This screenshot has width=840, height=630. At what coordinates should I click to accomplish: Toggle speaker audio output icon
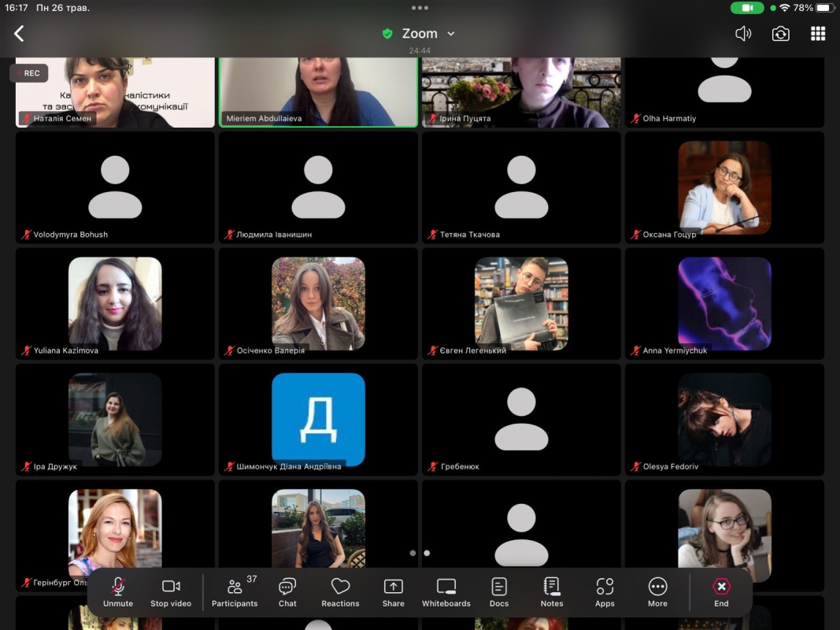[x=743, y=34]
